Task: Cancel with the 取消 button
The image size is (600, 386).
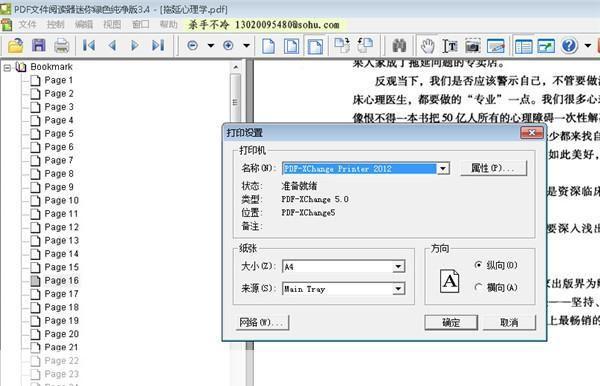Action: tap(509, 322)
